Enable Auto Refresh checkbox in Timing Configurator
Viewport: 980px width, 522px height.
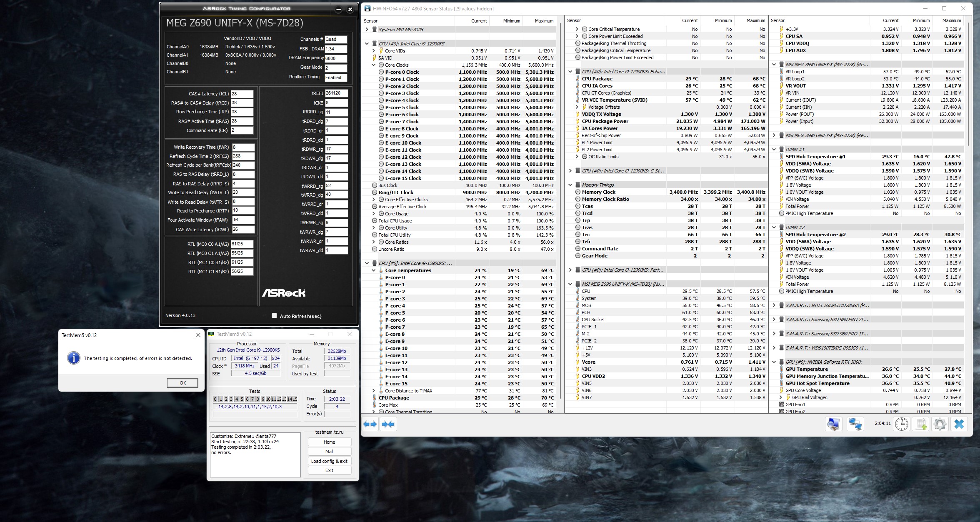coord(274,316)
